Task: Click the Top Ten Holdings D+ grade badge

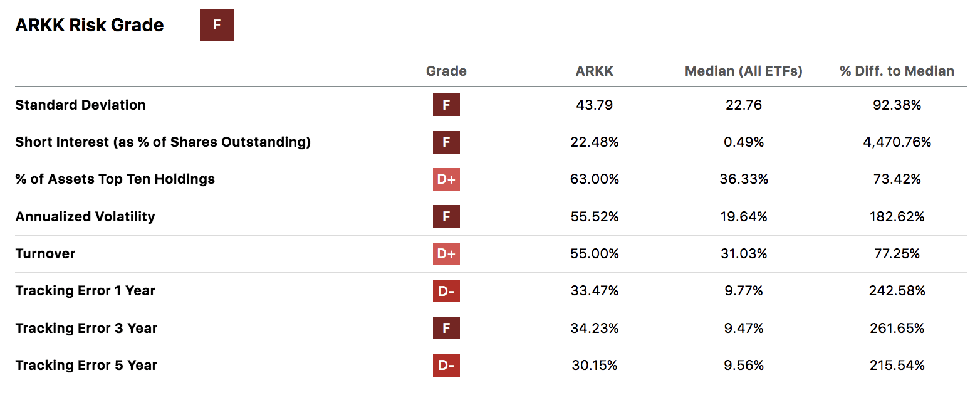Action: (x=446, y=179)
